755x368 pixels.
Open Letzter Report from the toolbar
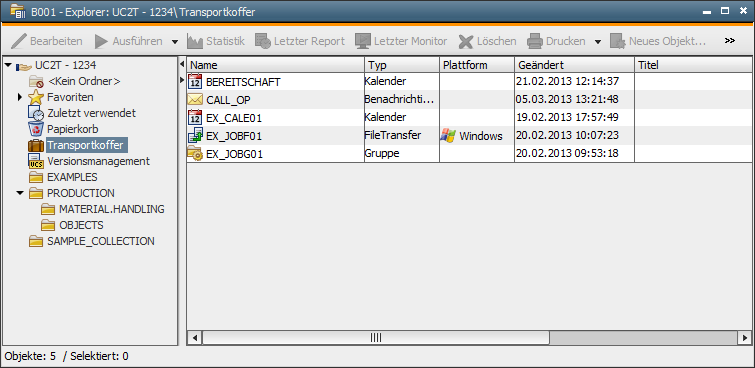click(x=300, y=41)
